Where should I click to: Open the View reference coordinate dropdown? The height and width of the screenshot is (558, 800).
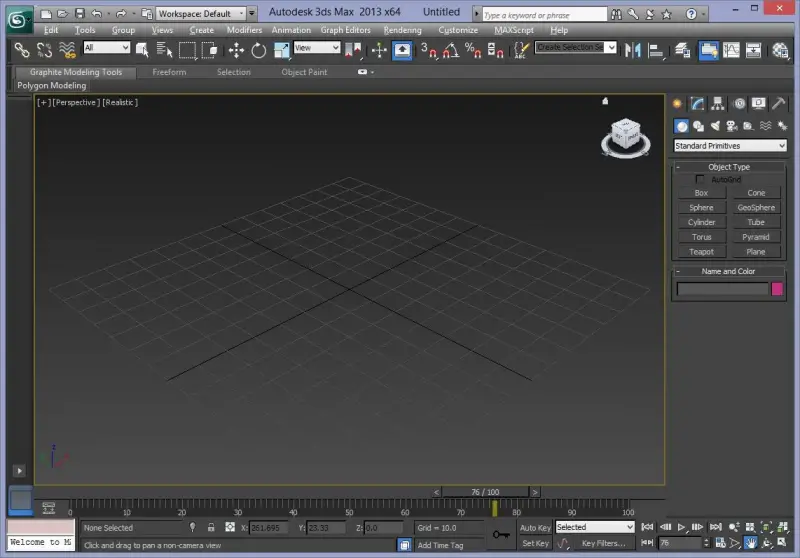(317, 47)
